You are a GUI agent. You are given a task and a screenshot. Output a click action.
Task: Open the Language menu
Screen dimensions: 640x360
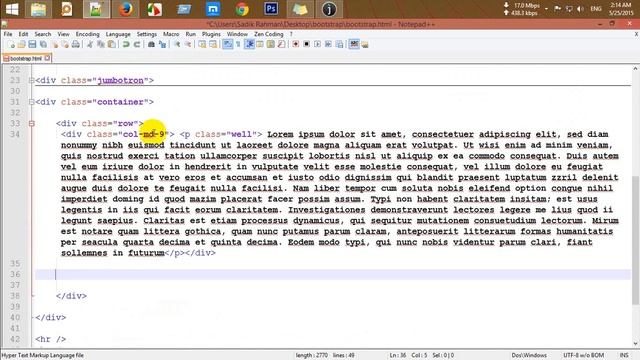[118, 34]
